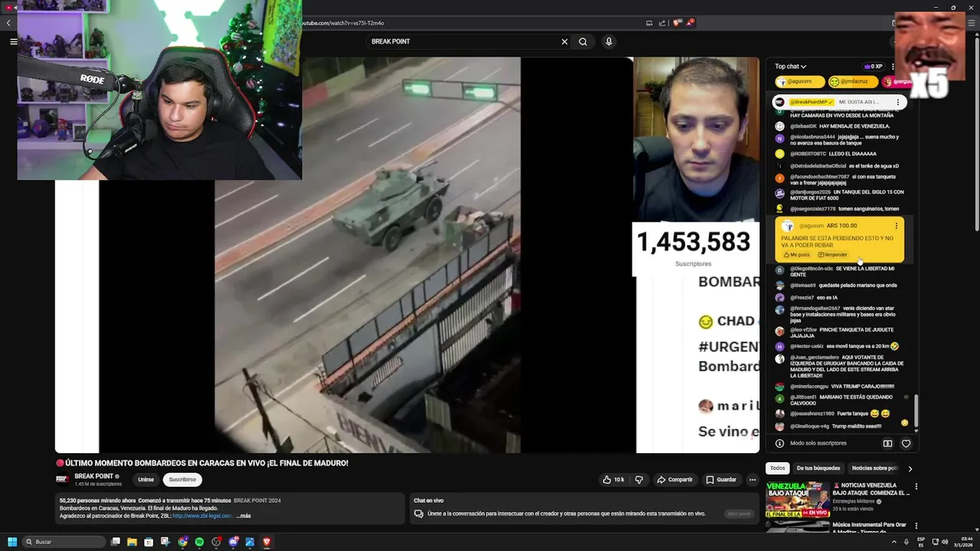Expand the description with ...más
Image resolution: width=980 pixels, height=551 pixels.
[x=243, y=516]
